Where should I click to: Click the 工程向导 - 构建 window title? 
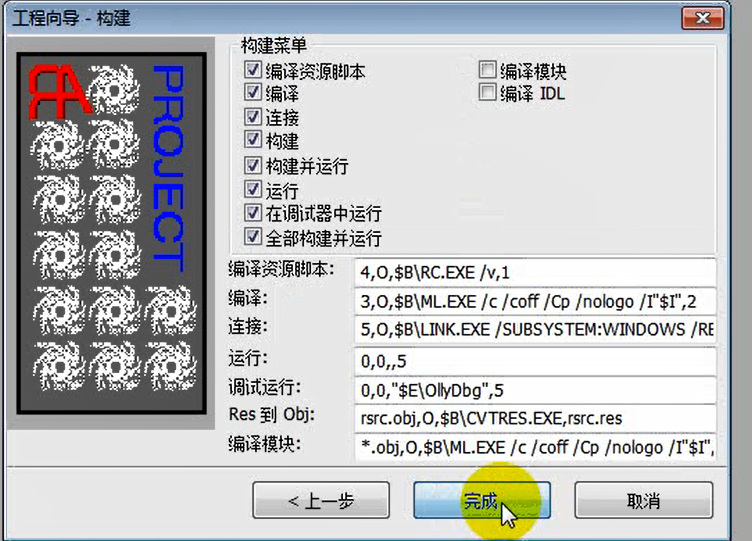pyautogui.click(x=71, y=18)
